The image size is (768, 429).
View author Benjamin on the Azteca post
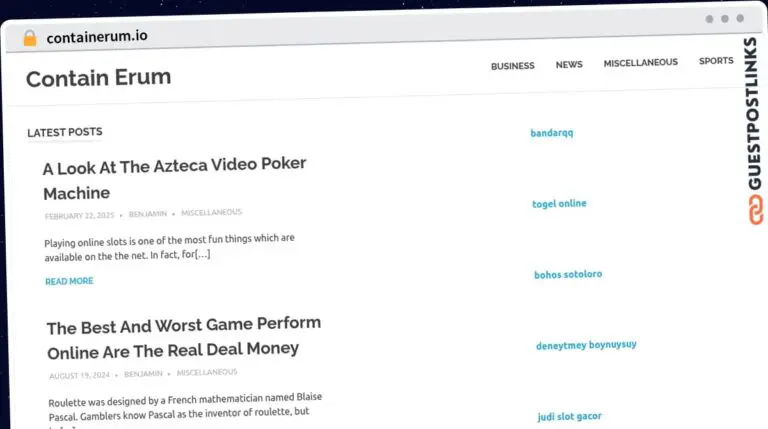148,214
